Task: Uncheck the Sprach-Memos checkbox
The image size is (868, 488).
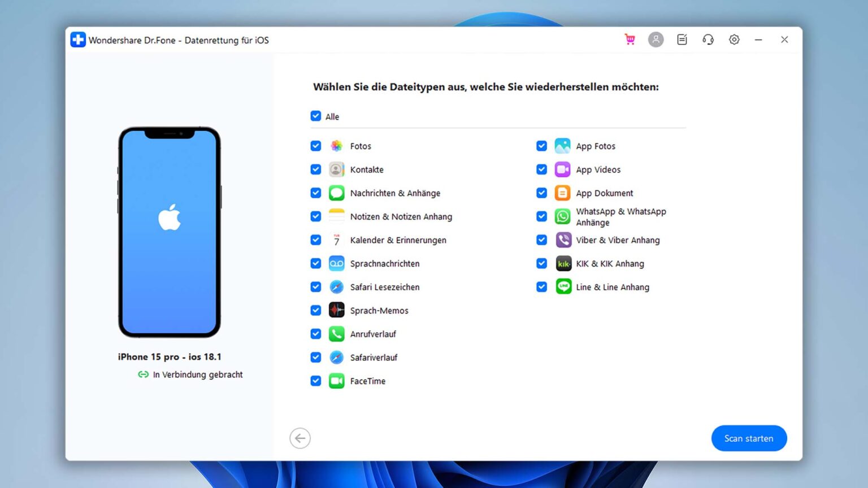Action: tap(316, 311)
